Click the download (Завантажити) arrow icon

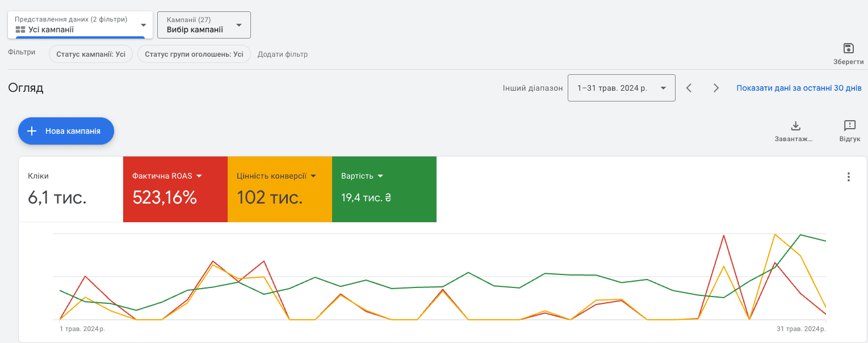pyautogui.click(x=795, y=125)
